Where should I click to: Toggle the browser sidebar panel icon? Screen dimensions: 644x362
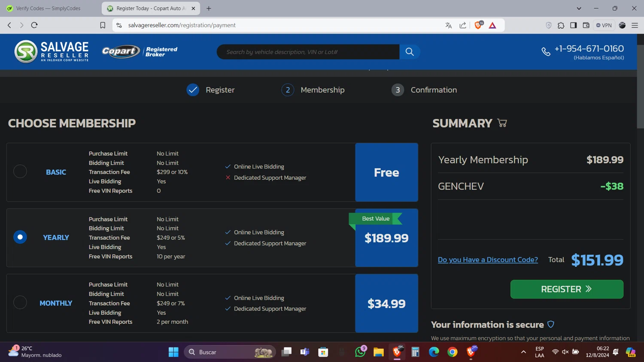coord(573,25)
